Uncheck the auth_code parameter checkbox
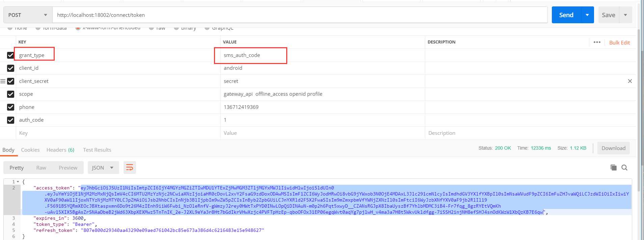Screen dimensions: 644x240 click(x=10, y=120)
